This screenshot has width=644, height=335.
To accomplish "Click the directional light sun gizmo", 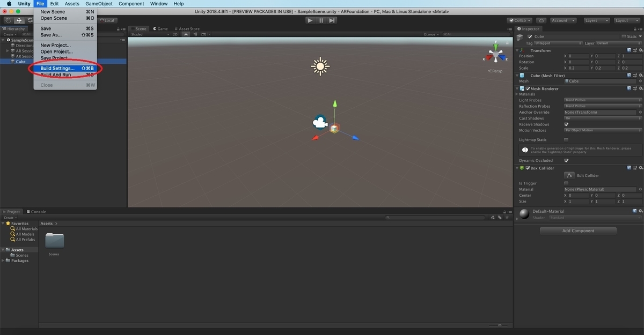I will click(x=320, y=66).
